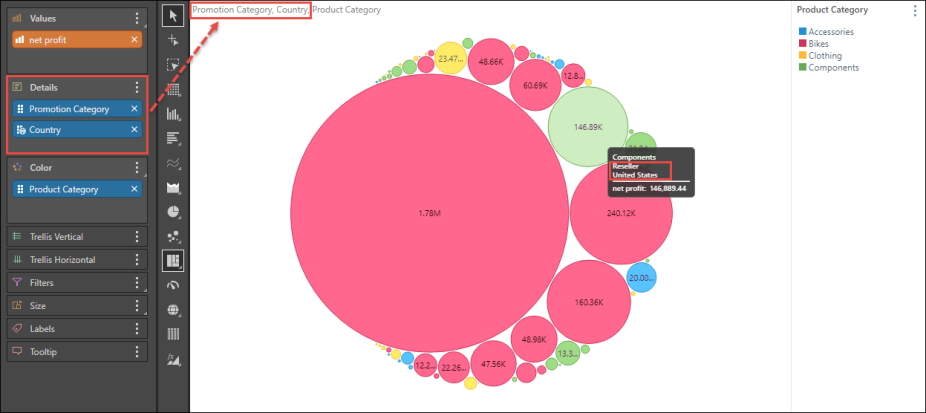Select the scatter plot visualization
The image size is (926, 413).
tap(173, 237)
